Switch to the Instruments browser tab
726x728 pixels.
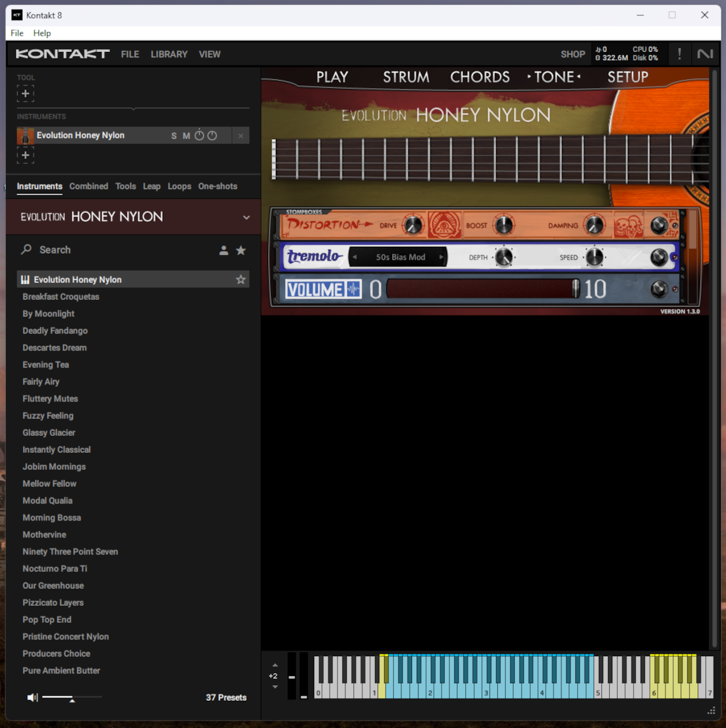(39, 186)
